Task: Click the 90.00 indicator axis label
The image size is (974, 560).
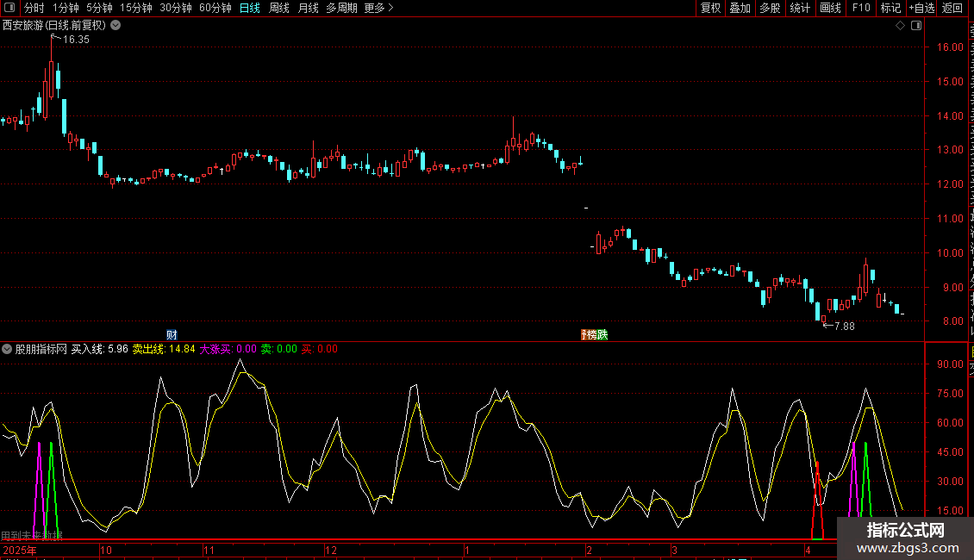Action: tap(951, 364)
